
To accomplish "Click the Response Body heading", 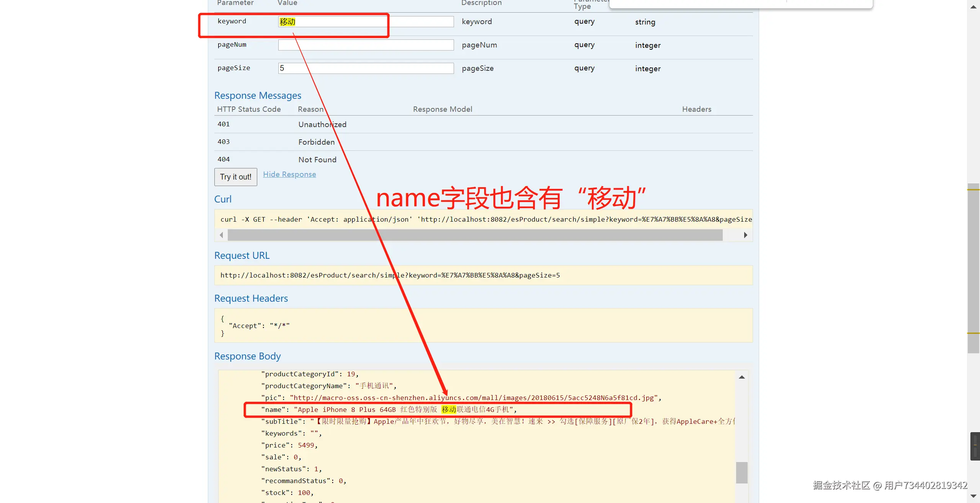I will [x=248, y=356].
